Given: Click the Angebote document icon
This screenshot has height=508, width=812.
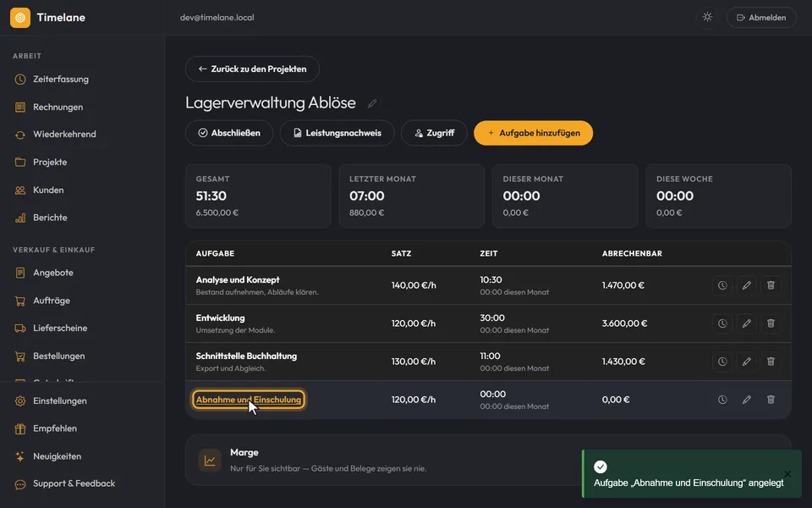Looking at the screenshot, I should 20,273.
